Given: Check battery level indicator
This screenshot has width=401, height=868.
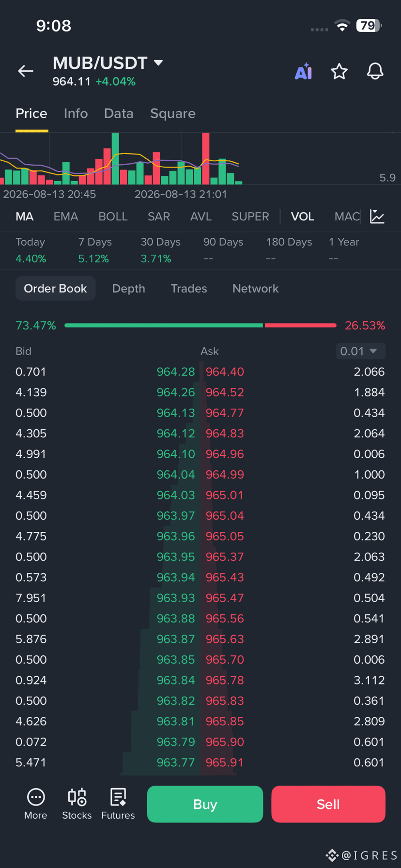Looking at the screenshot, I should pos(369,26).
